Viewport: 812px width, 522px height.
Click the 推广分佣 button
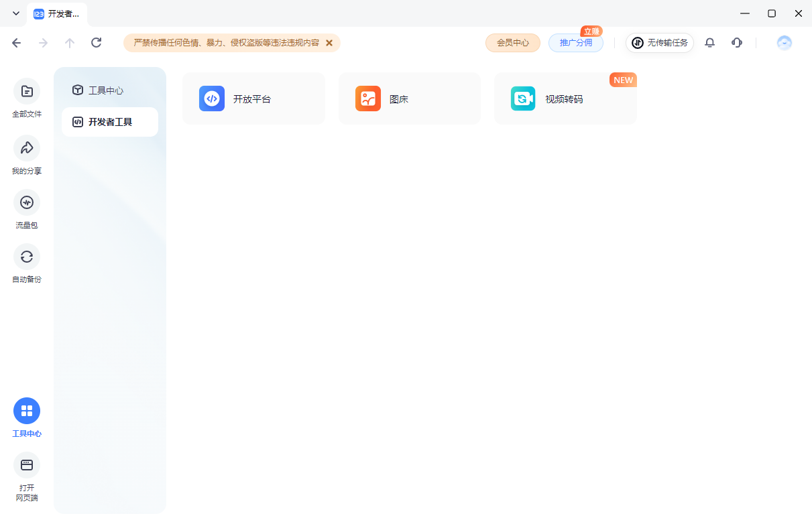(x=576, y=43)
